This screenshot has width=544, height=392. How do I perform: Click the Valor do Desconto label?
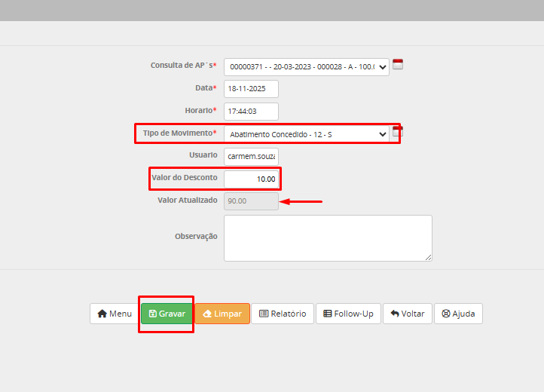click(x=184, y=178)
